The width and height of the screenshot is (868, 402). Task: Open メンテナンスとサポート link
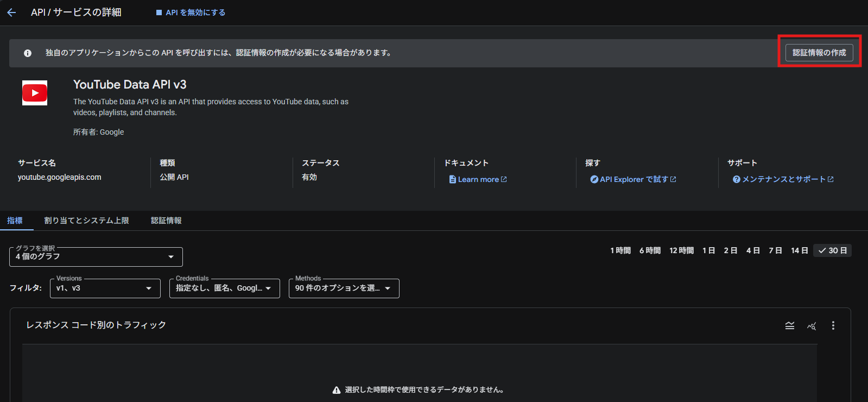point(783,179)
